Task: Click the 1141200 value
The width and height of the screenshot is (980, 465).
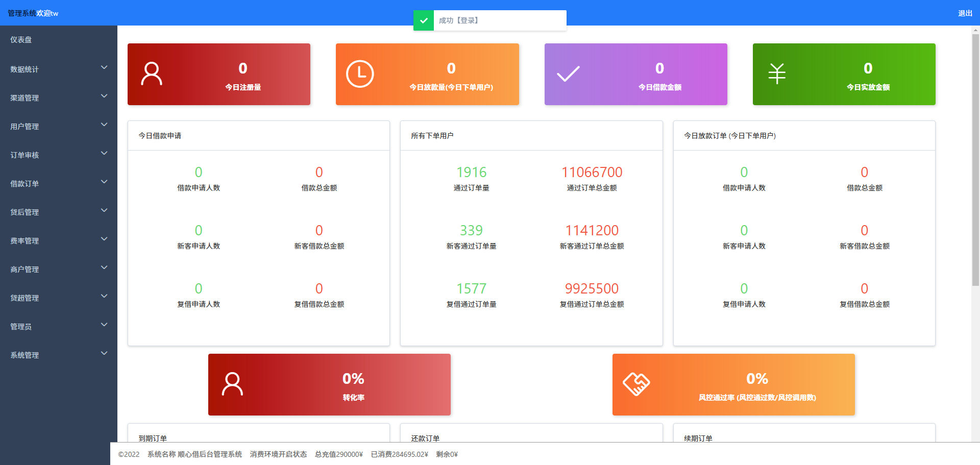Action: 592,231
